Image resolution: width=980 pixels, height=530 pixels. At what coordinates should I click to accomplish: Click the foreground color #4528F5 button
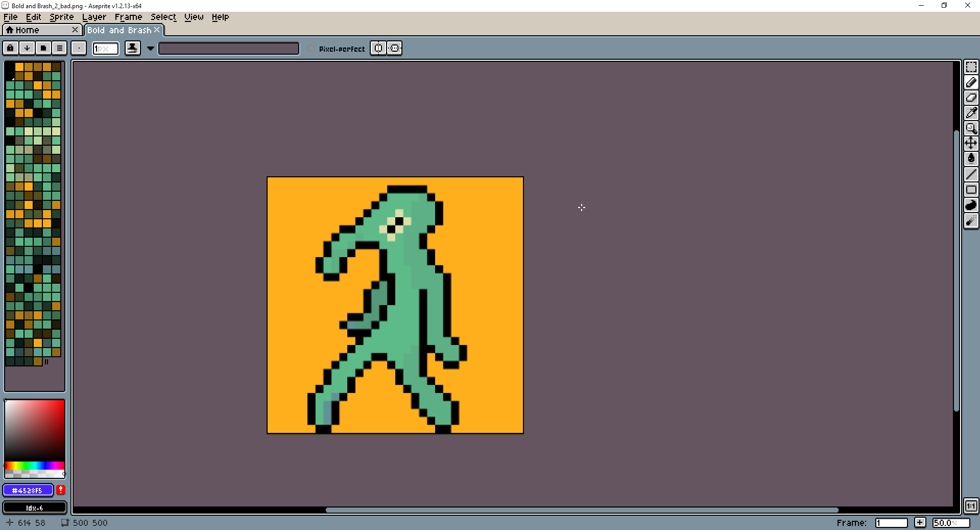point(28,490)
